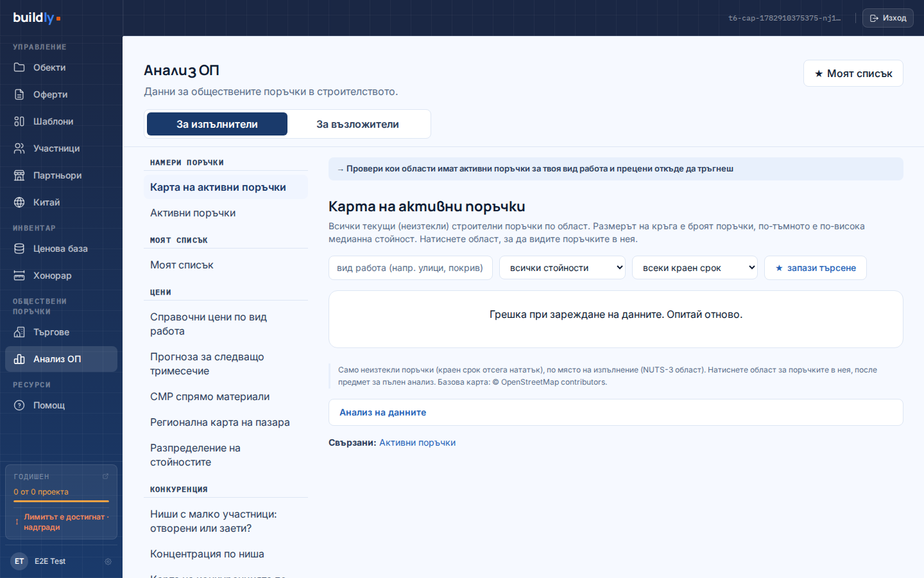This screenshot has height=578, width=924.
Task: Open Анализ ОП chart icon
Action: pos(19,359)
